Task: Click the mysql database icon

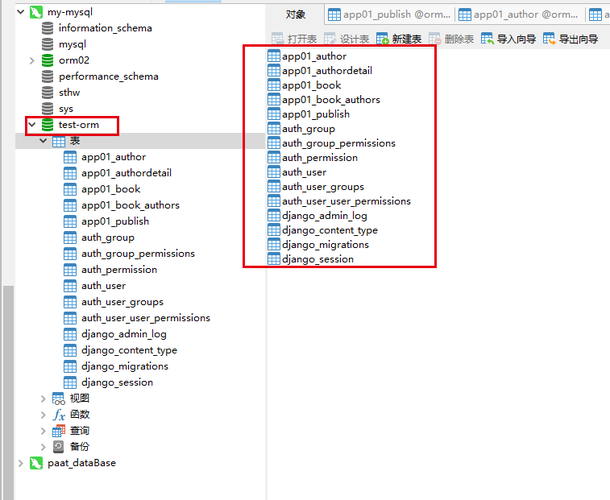Action: (x=47, y=44)
